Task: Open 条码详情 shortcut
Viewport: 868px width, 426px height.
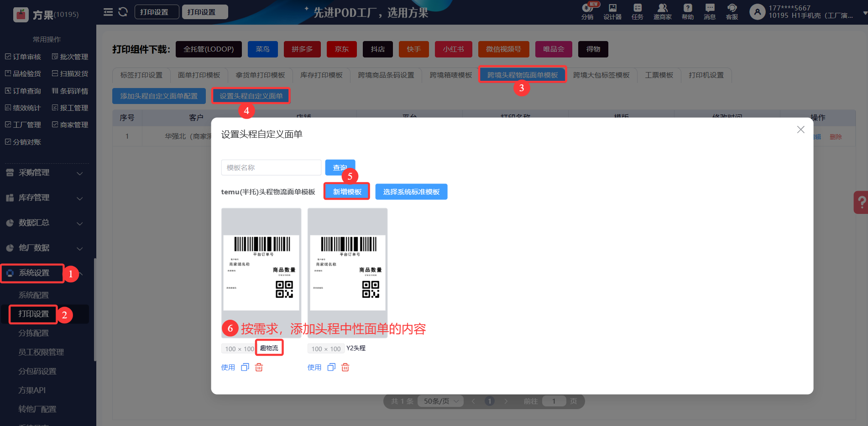Action: pyautogui.click(x=70, y=91)
